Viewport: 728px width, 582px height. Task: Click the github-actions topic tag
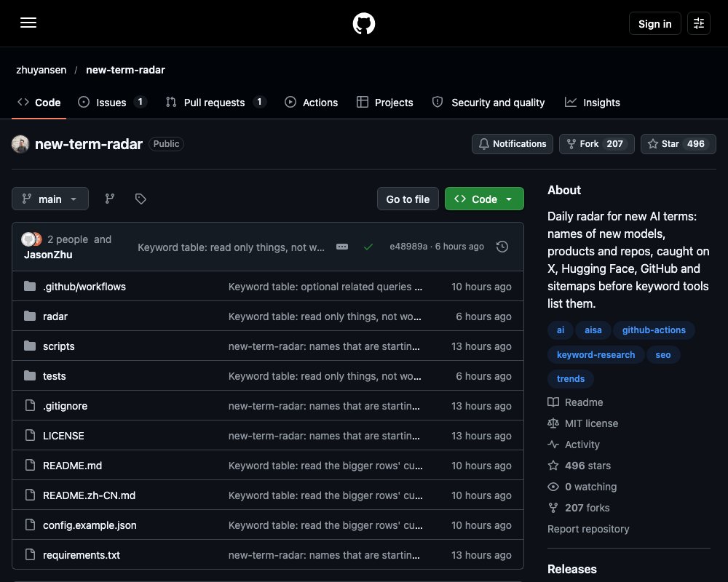(x=654, y=330)
